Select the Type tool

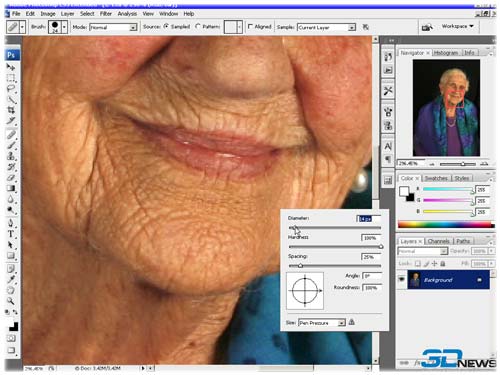(11, 234)
